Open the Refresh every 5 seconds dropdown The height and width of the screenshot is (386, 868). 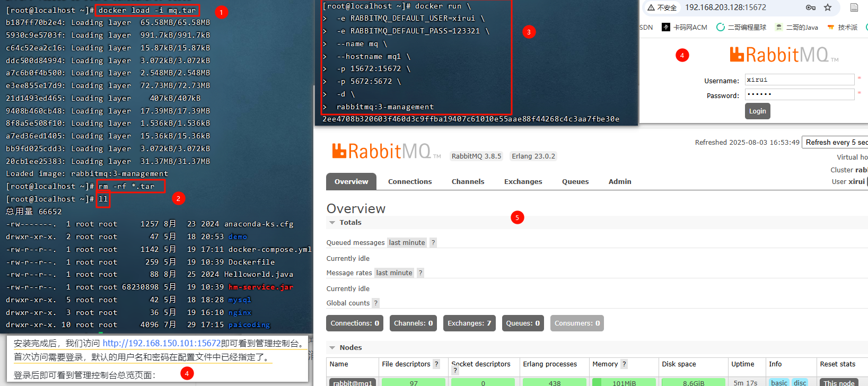pyautogui.click(x=835, y=142)
